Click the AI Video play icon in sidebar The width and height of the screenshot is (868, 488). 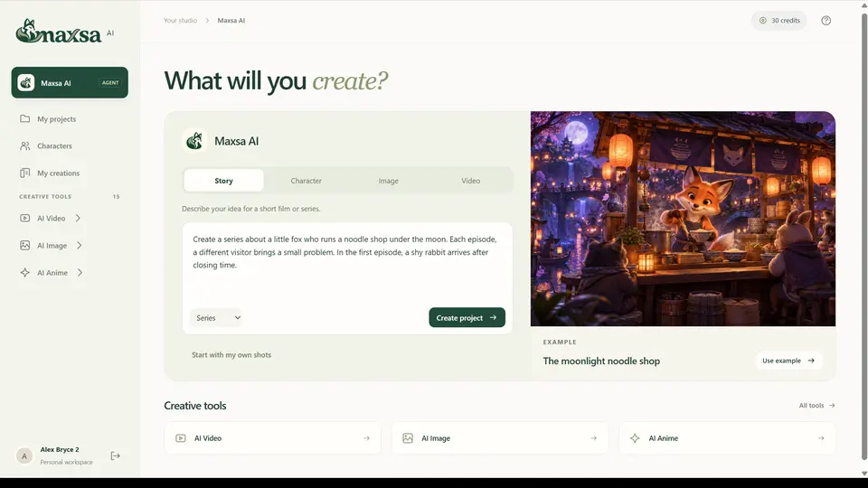tap(25, 218)
